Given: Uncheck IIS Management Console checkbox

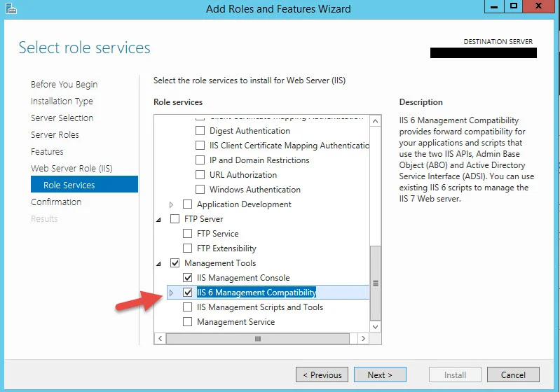Looking at the screenshot, I should 188,277.
